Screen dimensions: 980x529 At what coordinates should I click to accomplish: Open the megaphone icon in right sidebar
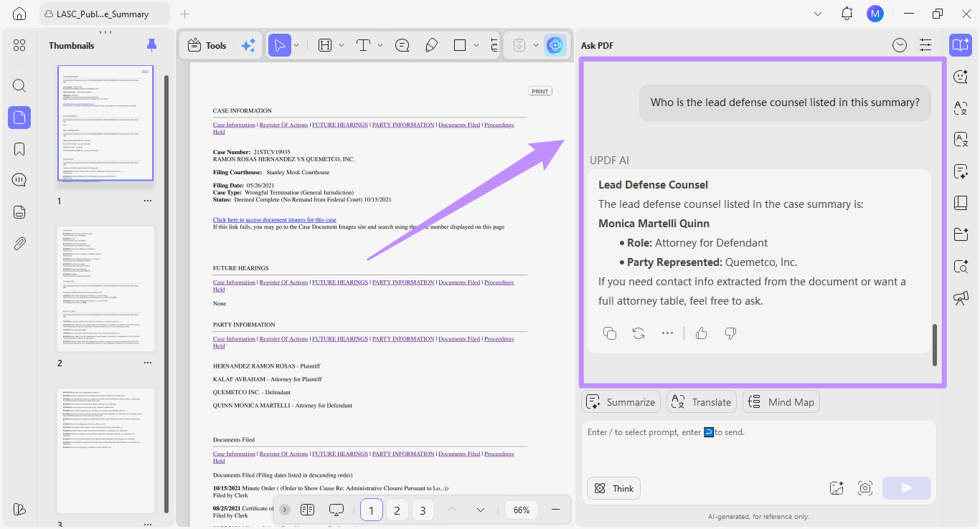pyautogui.click(x=961, y=298)
